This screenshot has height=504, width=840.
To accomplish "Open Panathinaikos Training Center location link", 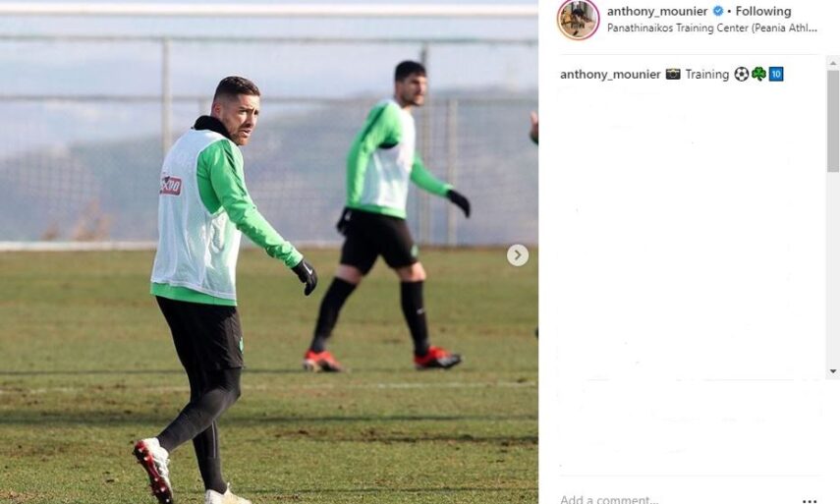I will 712,28.
